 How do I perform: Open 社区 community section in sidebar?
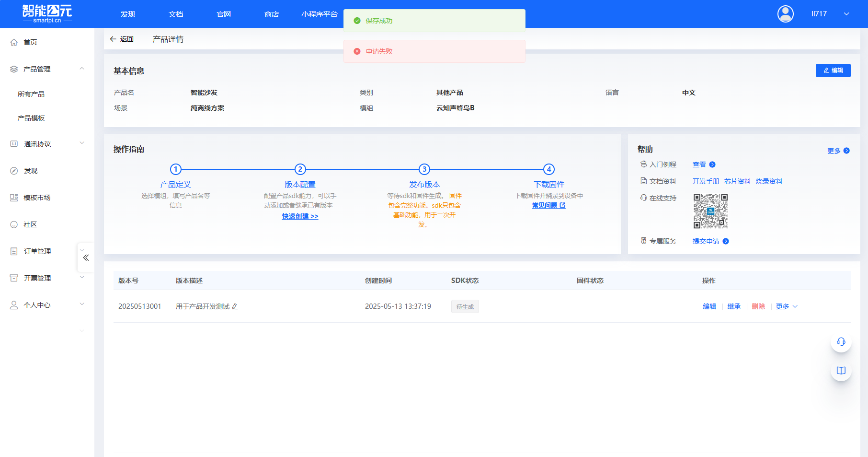[31, 224]
